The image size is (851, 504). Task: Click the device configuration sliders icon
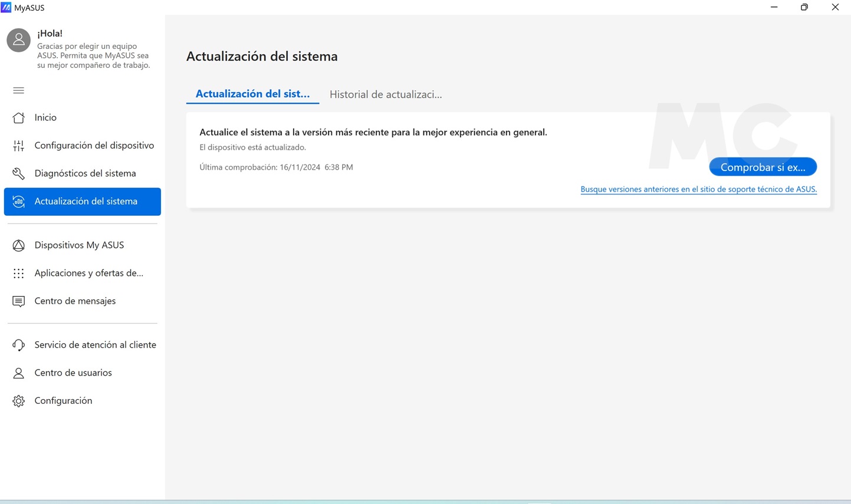click(x=18, y=146)
